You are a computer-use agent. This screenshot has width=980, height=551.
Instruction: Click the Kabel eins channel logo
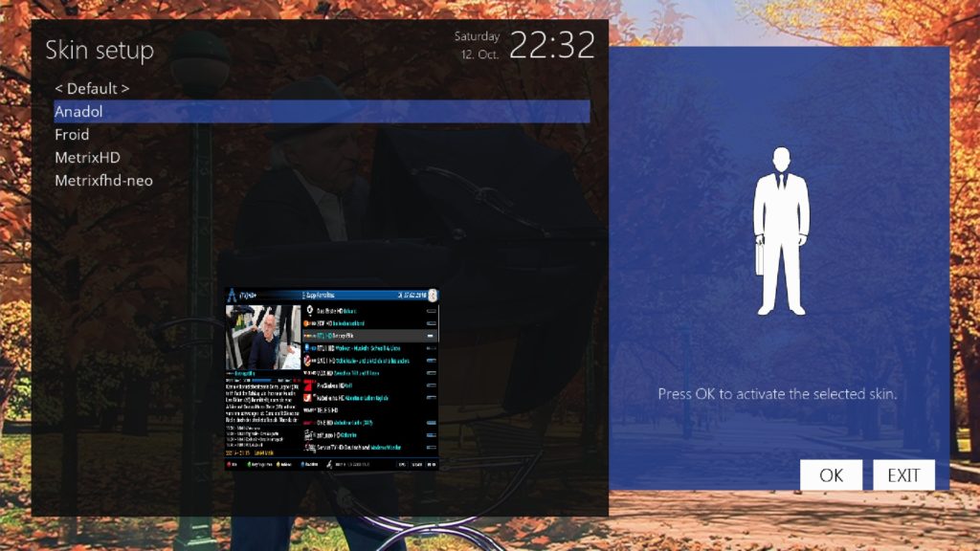pos(308,398)
